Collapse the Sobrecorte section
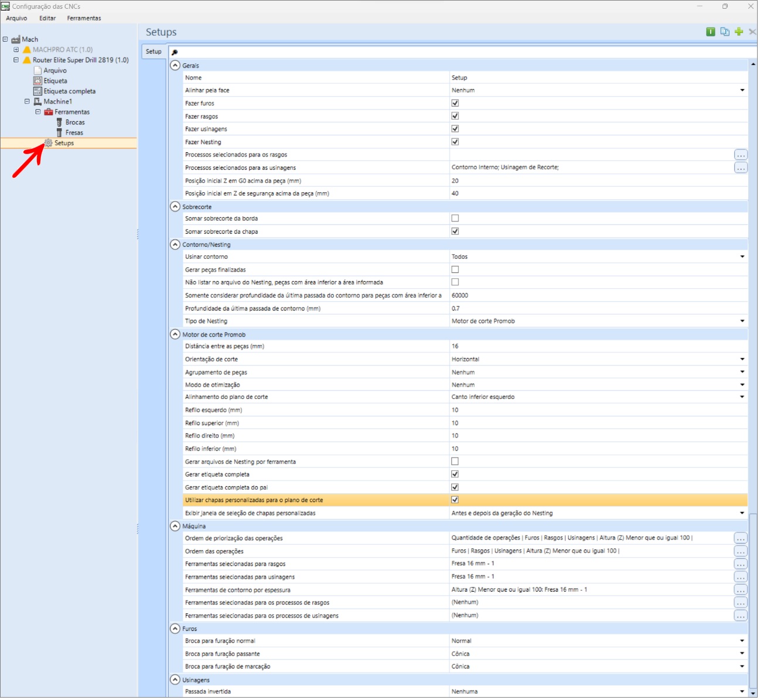 [175, 207]
